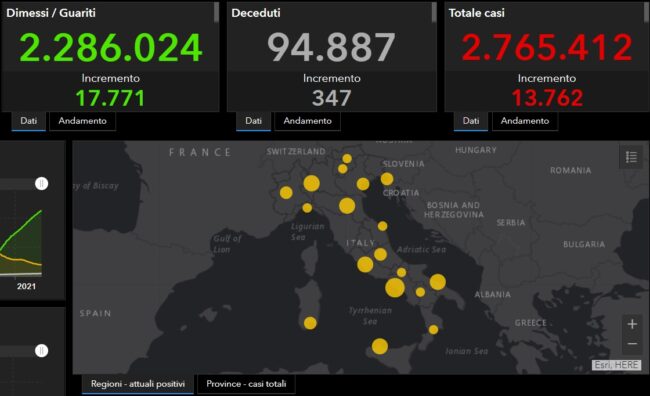
Task: Click the yellow marker over Puglia
Action: tap(437, 282)
